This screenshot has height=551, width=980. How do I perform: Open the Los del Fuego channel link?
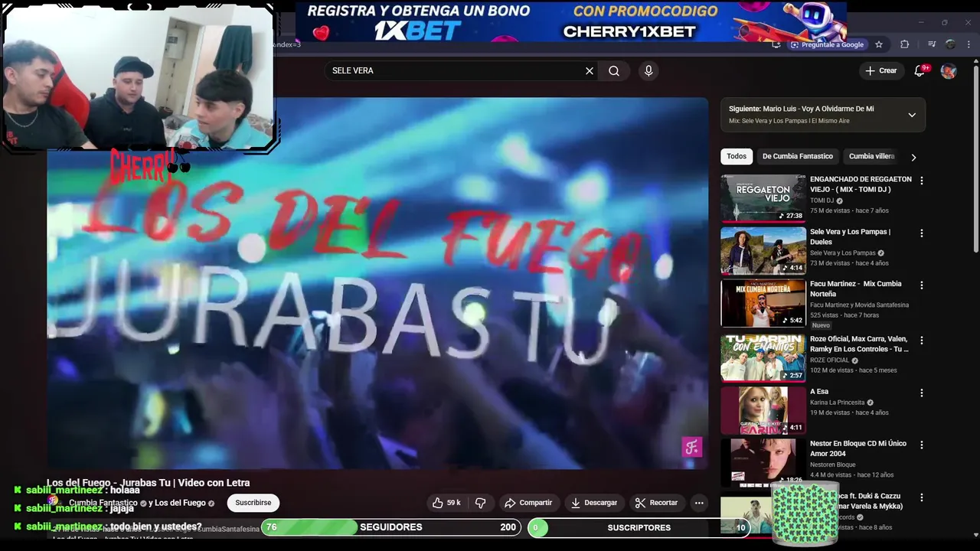click(180, 503)
